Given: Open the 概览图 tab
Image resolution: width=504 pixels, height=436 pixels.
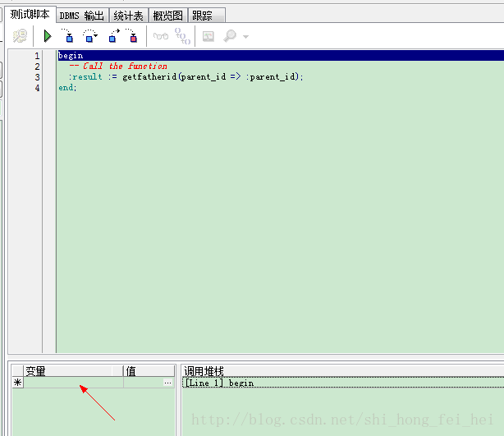Looking at the screenshot, I should [x=167, y=16].
